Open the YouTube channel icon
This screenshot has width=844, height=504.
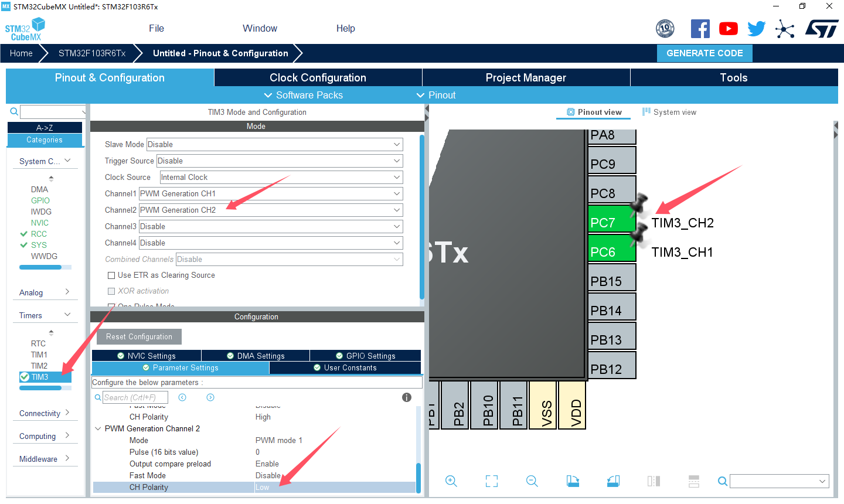coord(728,29)
